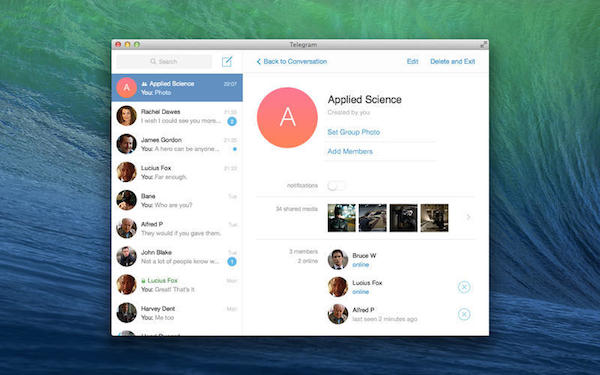Click the Edit button
Viewport: 600px width, 375px height.
pos(412,61)
